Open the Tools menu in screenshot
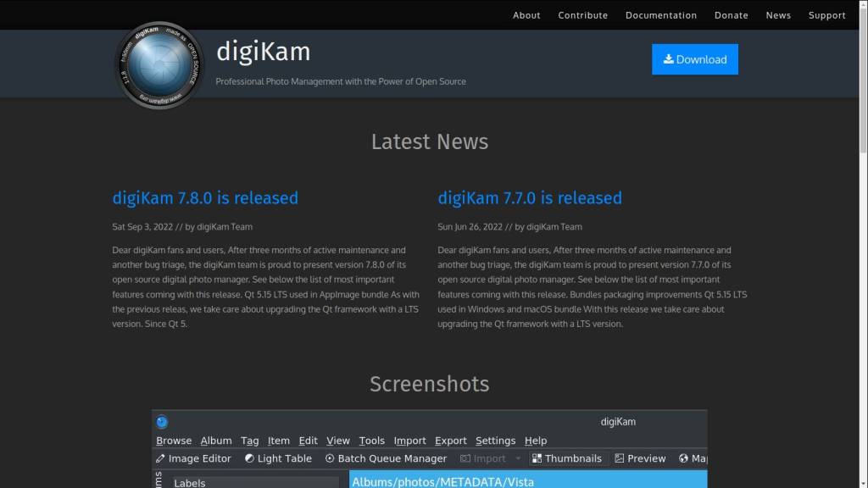The width and height of the screenshot is (868, 488). (x=372, y=441)
